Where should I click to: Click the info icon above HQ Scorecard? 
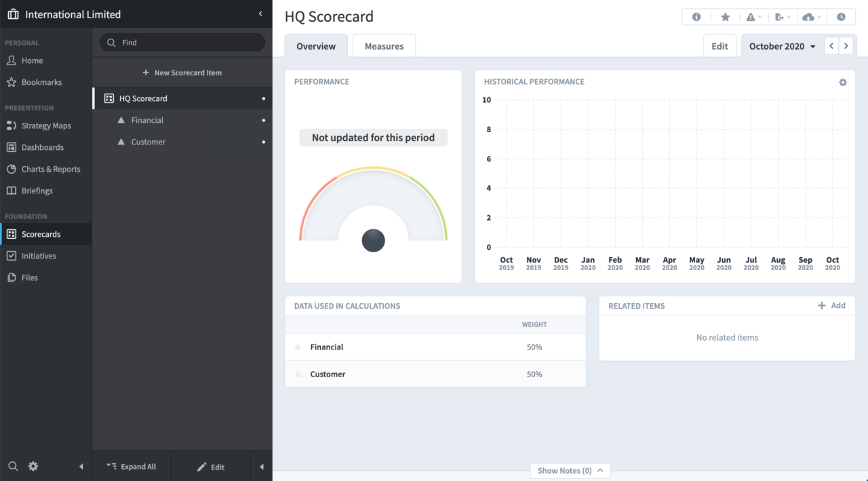coord(696,16)
